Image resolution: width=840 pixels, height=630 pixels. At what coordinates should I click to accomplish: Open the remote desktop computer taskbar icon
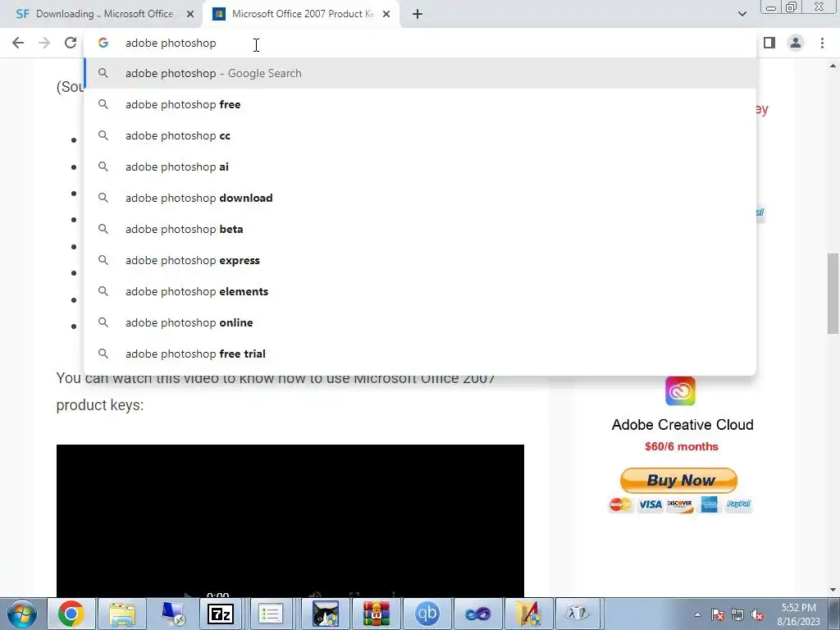pos(172,614)
